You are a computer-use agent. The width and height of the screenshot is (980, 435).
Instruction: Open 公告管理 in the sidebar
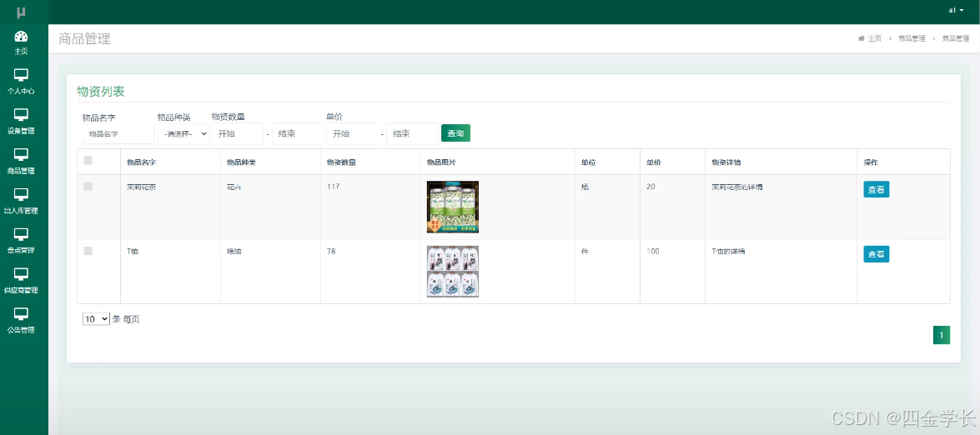21,322
